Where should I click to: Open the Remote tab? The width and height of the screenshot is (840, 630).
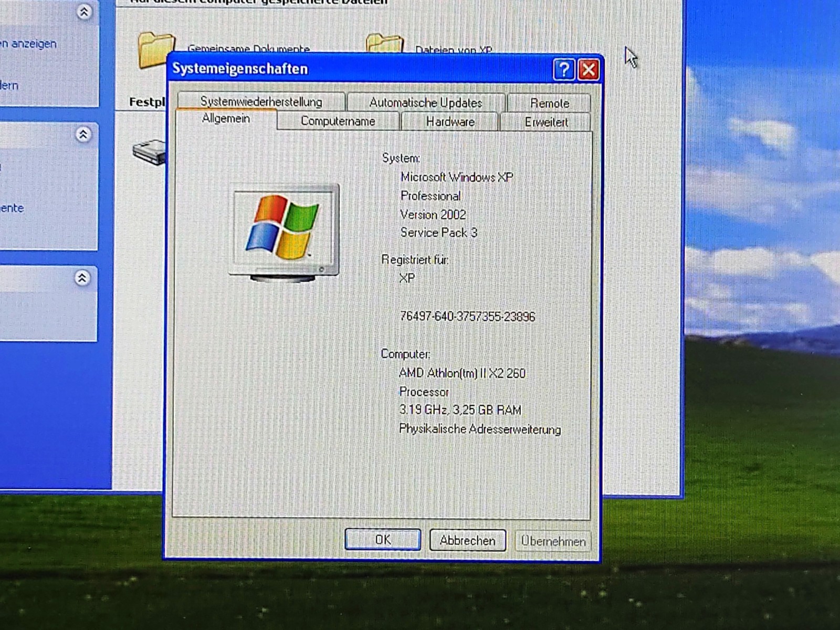[549, 103]
